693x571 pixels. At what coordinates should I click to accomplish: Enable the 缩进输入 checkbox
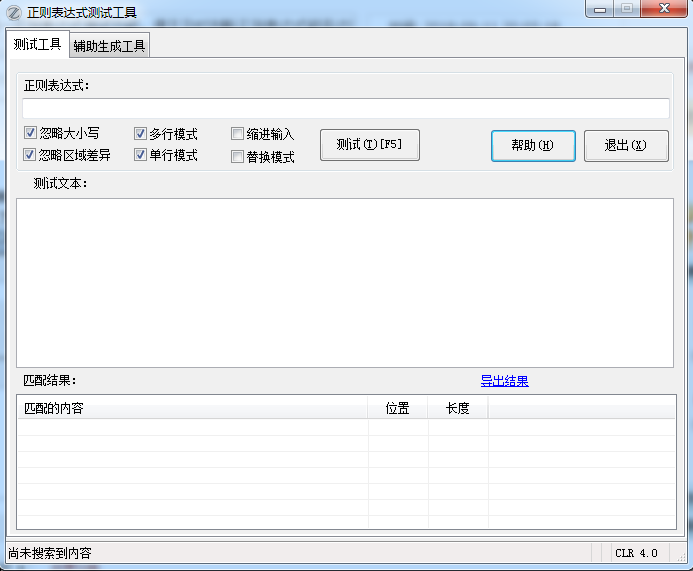pos(238,134)
